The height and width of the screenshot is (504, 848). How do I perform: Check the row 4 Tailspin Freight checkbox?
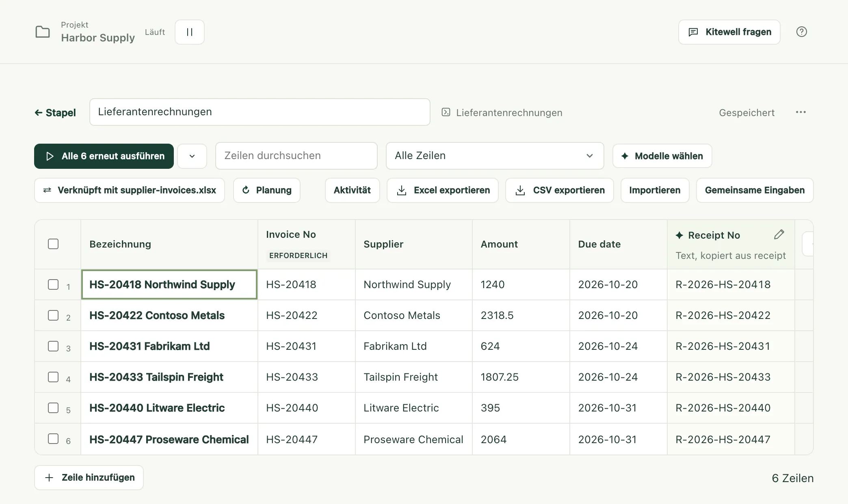(x=53, y=377)
